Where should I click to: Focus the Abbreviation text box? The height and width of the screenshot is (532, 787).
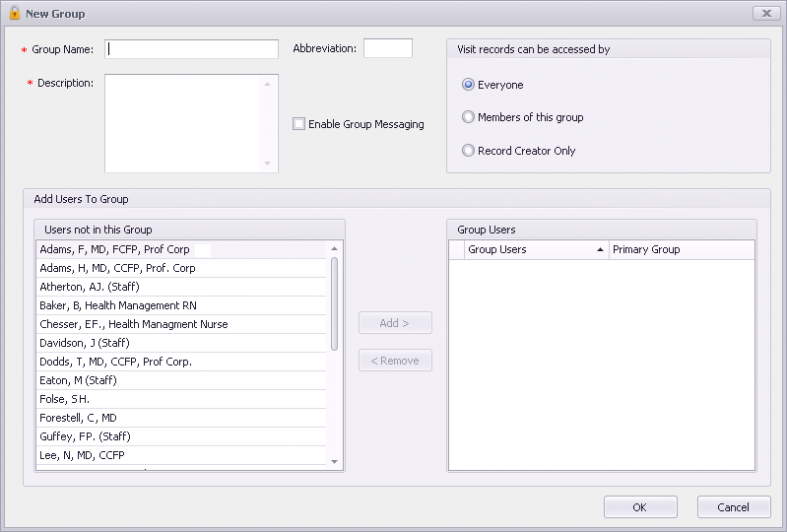click(x=388, y=48)
